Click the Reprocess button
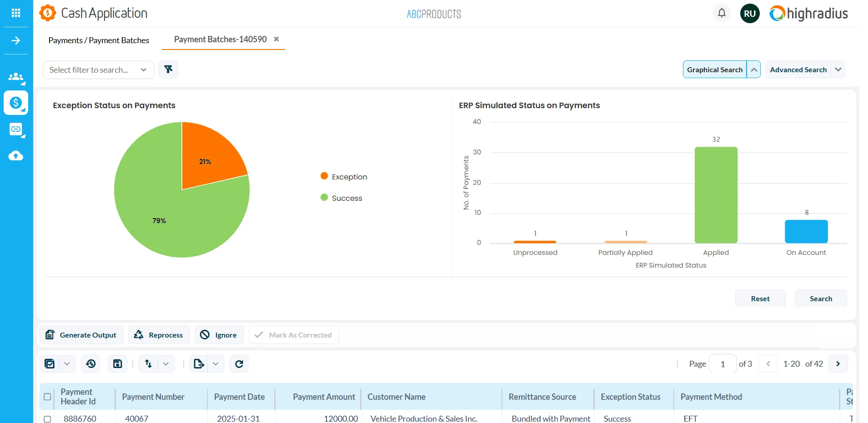 pos(159,335)
